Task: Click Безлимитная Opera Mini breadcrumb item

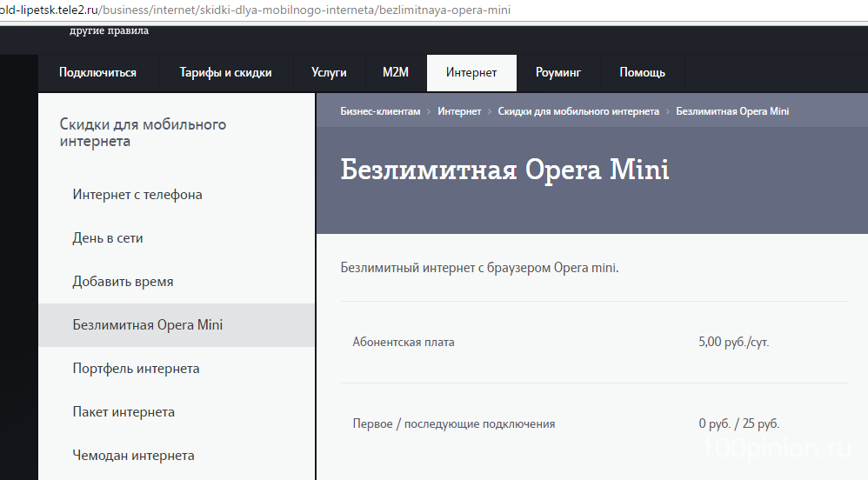Action: [732, 111]
